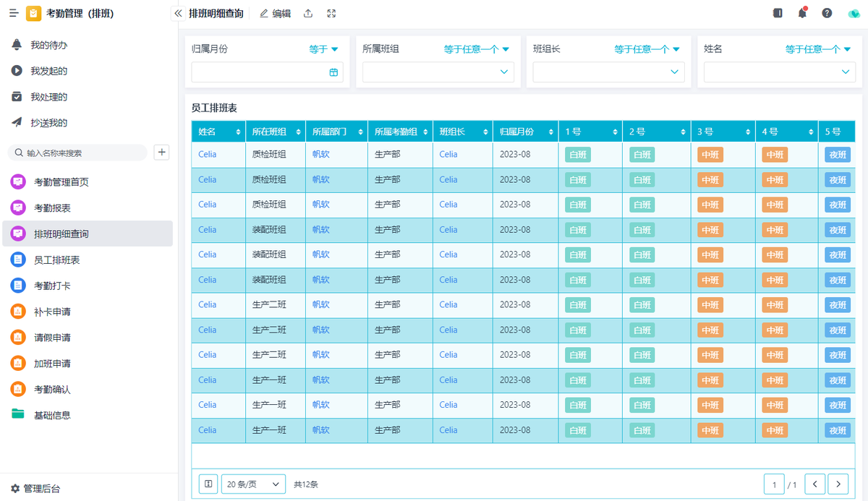Click the hamburger menu icon
The width and height of the screenshot is (868, 501).
pos(14,13)
